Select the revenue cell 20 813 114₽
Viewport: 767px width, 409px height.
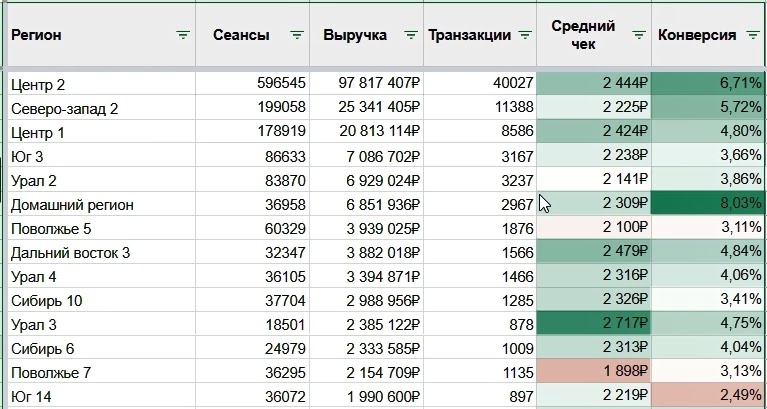point(366,132)
